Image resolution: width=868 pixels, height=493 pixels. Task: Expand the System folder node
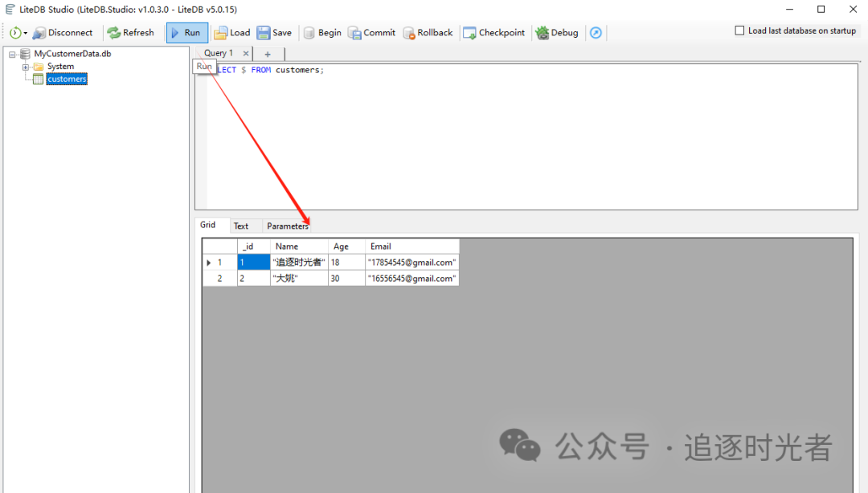tap(26, 67)
